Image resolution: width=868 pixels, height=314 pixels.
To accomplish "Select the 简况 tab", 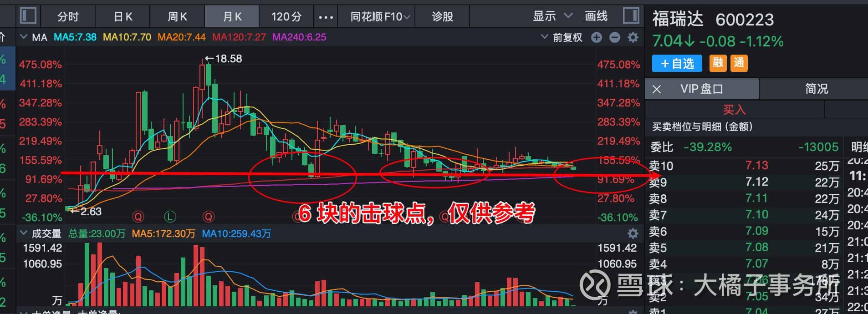I will pos(817,89).
